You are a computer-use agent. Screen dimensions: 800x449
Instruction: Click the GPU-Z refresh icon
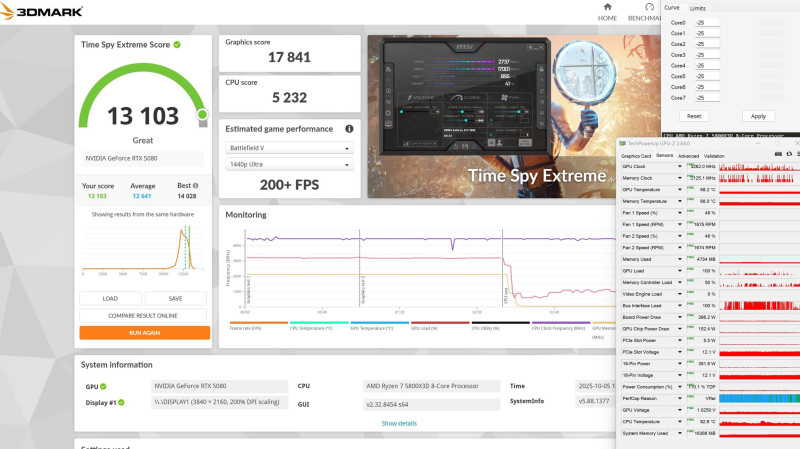789,154
